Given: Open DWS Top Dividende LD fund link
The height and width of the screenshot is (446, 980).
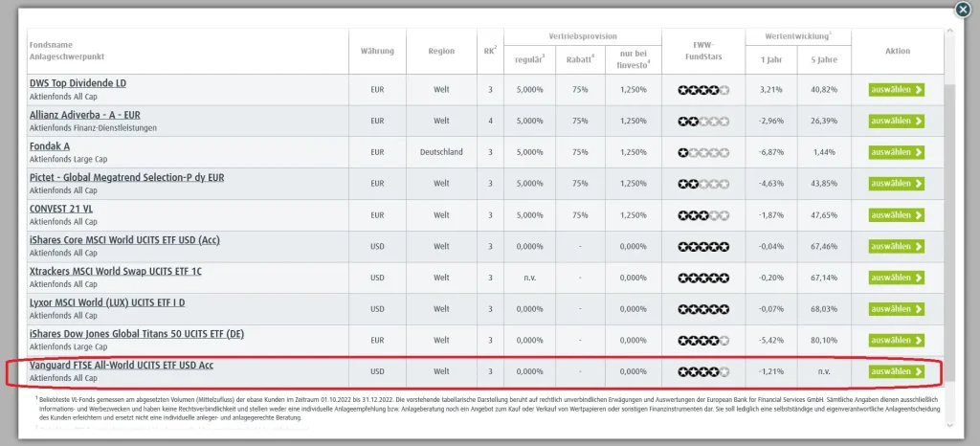Looking at the screenshot, I should (78, 83).
